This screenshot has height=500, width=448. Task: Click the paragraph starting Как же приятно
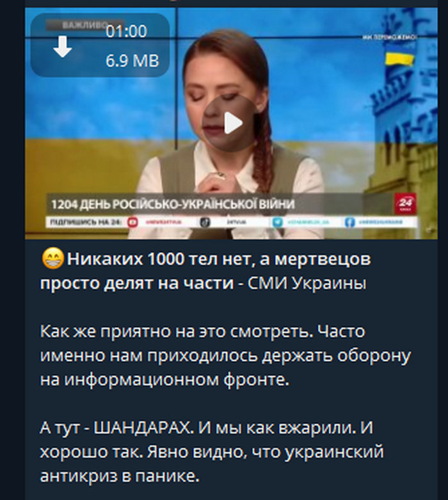[x=225, y=355]
